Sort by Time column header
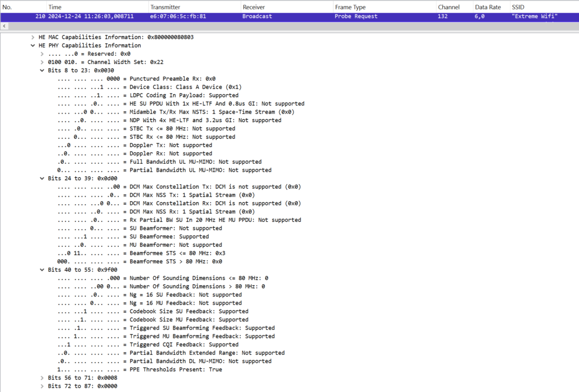Image resolution: width=579 pixels, height=392 pixels. pyautogui.click(x=97, y=7)
